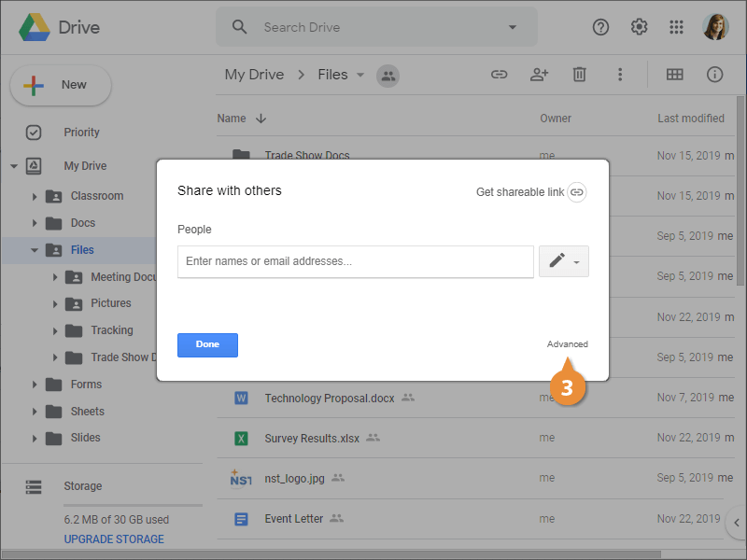Click the Advanced link
Image resolution: width=747 pixels, height=560 pixels.
pyautogui.click(x=567, y=344)
